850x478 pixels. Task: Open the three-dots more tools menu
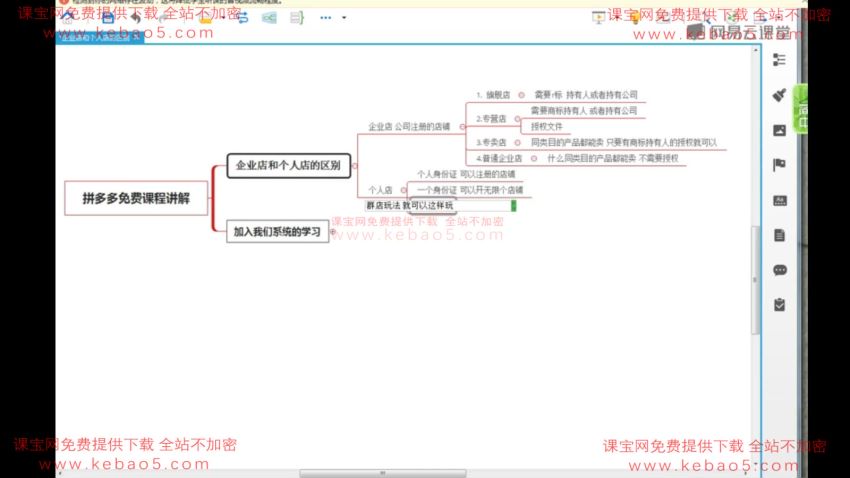point(325,18)
